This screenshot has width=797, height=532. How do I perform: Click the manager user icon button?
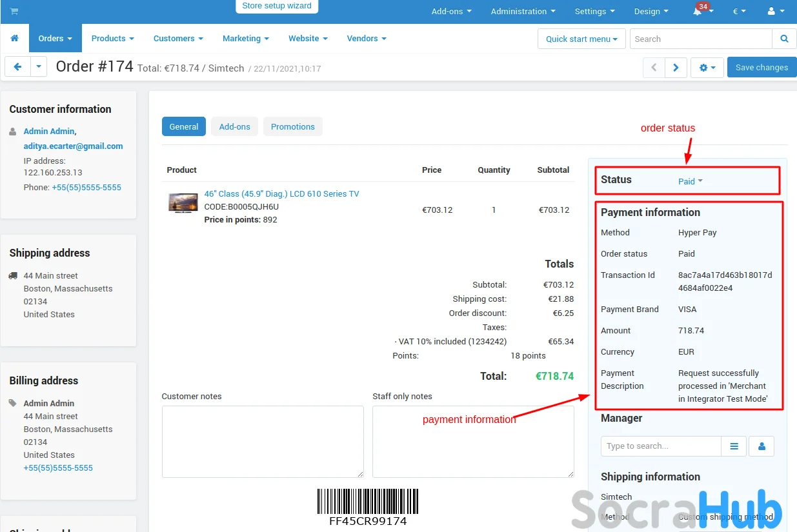click(762, 446)
